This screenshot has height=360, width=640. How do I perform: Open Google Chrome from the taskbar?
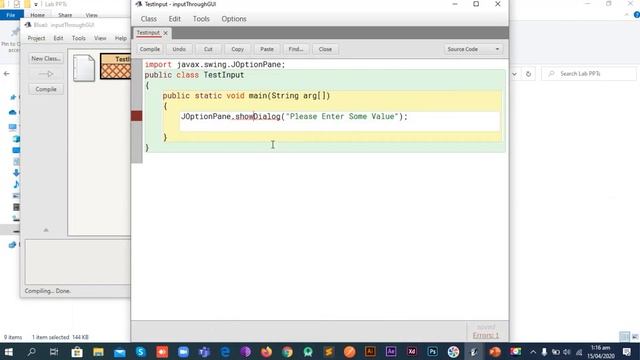click(287, 351)
